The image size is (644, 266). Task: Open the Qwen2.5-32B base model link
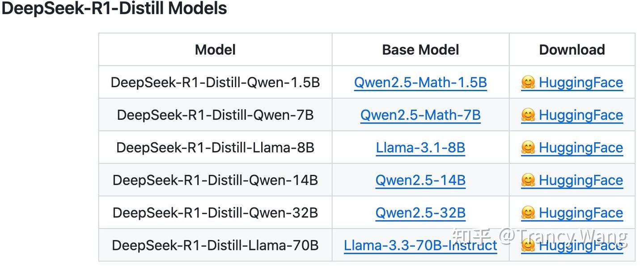pyautogui.click(x=420, y=213)
